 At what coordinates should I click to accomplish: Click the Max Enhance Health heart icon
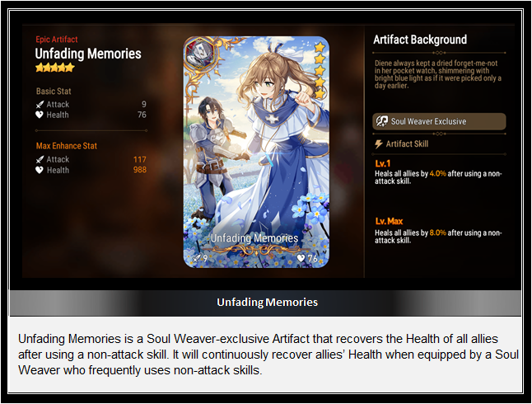(x=40, y=170)
